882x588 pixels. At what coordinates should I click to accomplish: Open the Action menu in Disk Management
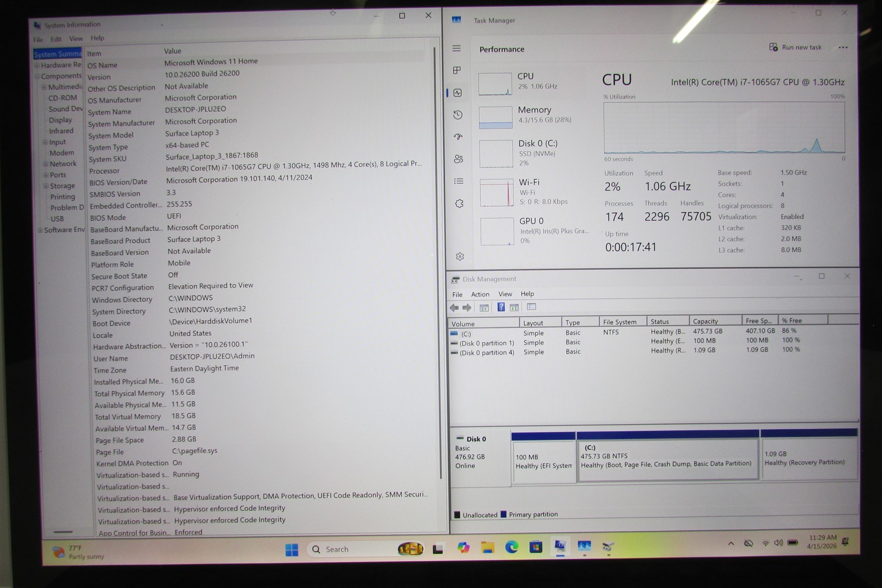[480, 294]
